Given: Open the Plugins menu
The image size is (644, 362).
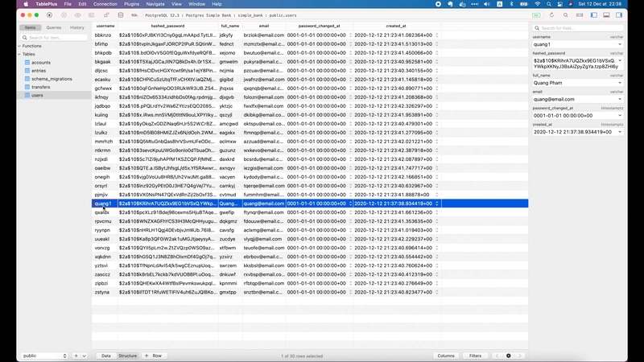Looking at the screenshot, I should click(x=133, y=4).
